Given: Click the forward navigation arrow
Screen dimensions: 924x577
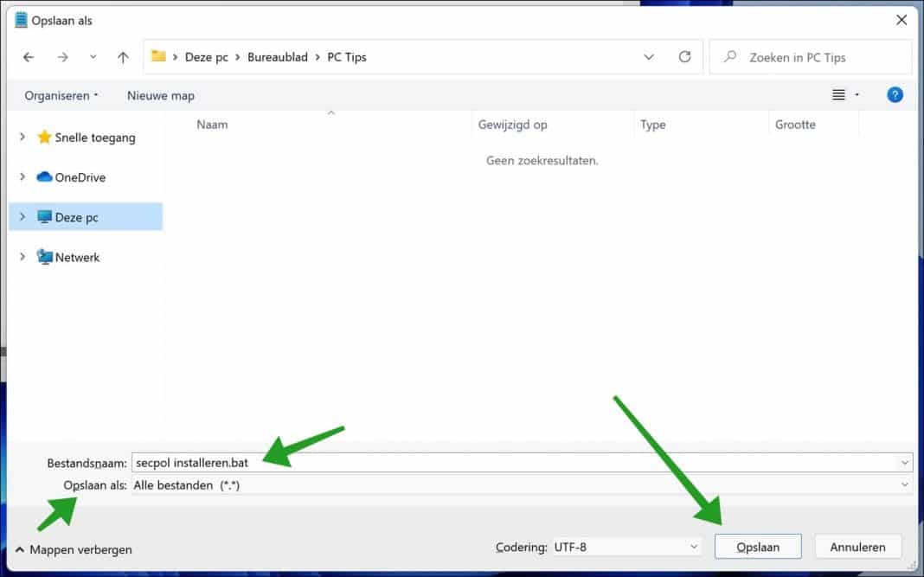Looking at the screenshot, I should click(x=62, y=57).
